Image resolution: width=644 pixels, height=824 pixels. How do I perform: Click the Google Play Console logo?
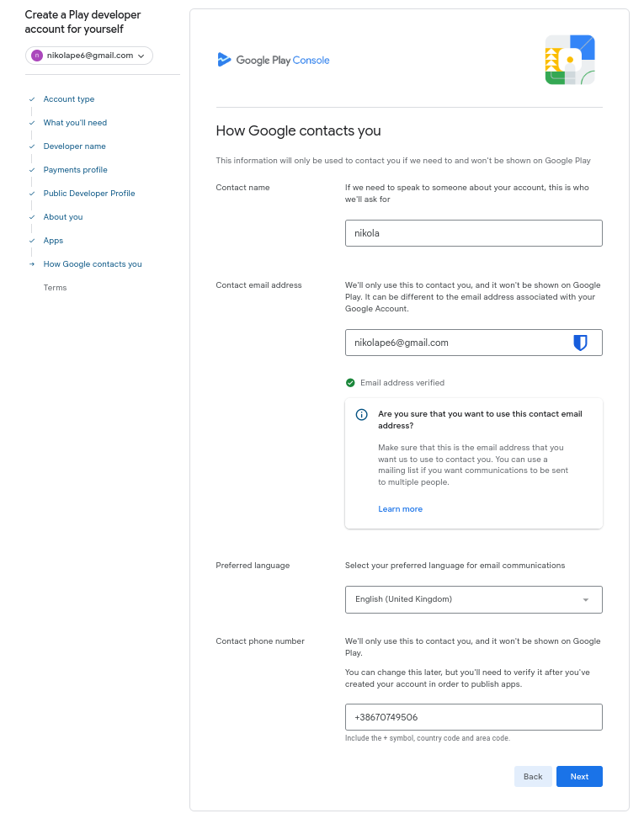(x=273, y=60)
